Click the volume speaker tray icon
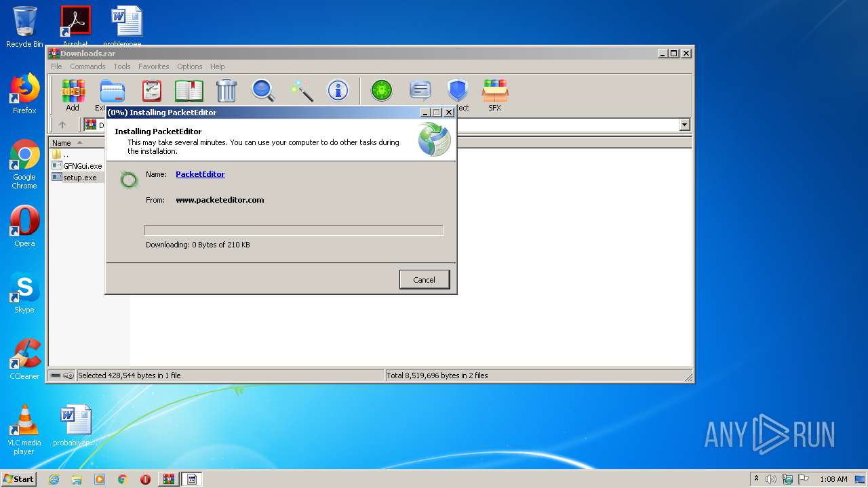 [771, 479]
